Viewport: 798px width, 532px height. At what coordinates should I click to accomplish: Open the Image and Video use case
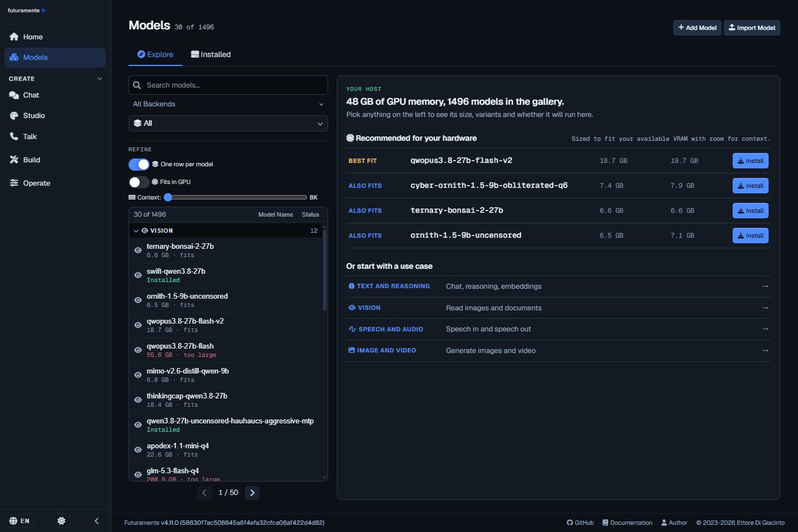(558, 351)
